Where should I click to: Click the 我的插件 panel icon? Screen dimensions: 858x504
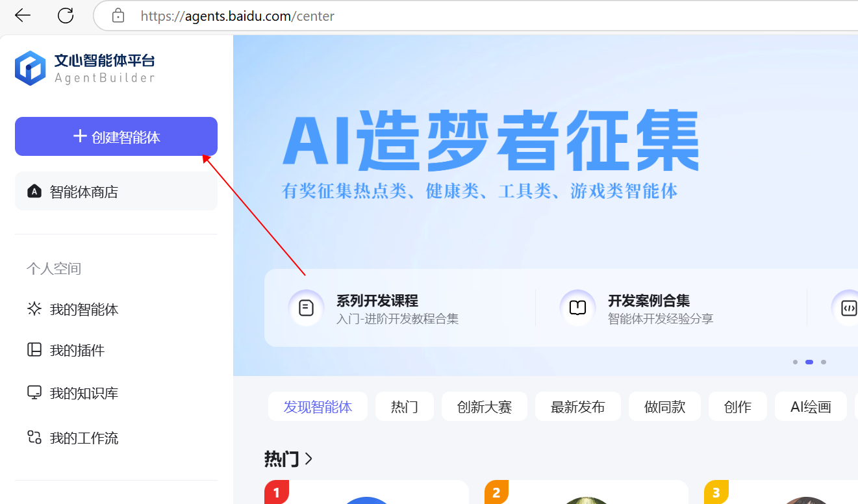click(34, 351)
